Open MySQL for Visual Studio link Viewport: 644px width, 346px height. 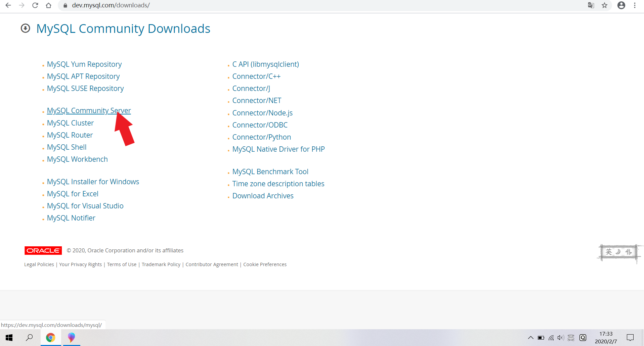coord(85,206)
